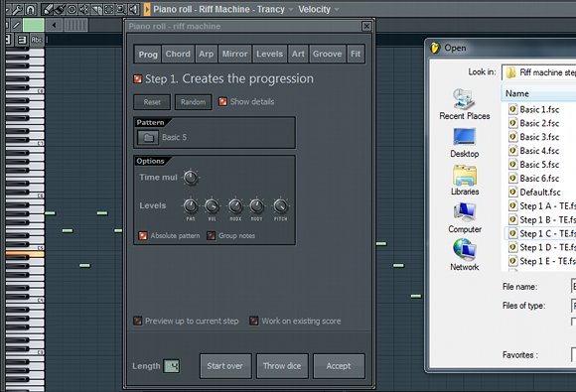Select the Slice tool
The image size is (576, 392).
[x=96, y=10]
